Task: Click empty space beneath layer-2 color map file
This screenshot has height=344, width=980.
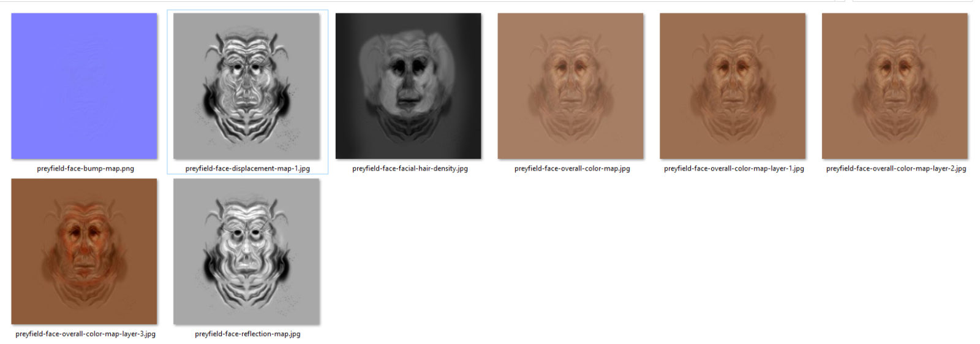Action: point(895,258)
